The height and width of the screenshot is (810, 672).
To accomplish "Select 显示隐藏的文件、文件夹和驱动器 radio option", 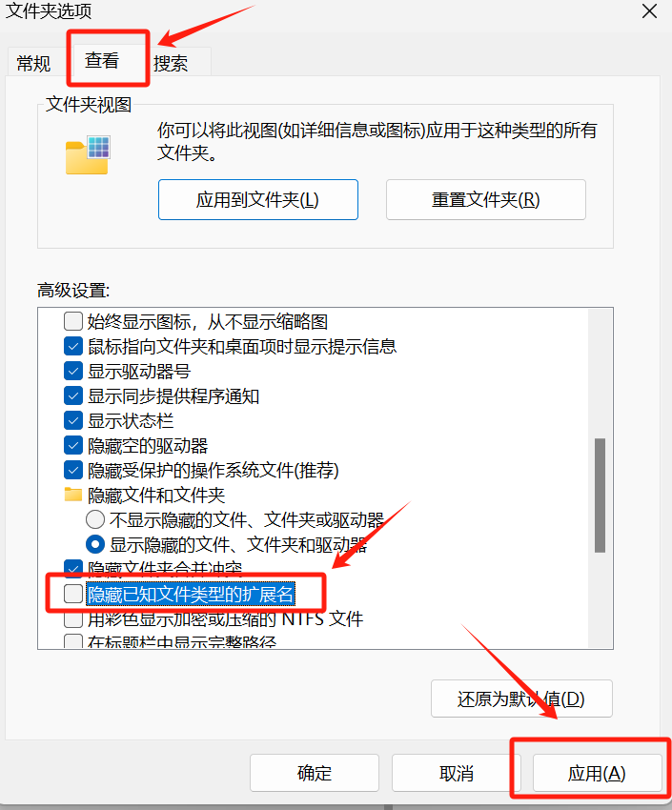I will click(x=95, y=544).
